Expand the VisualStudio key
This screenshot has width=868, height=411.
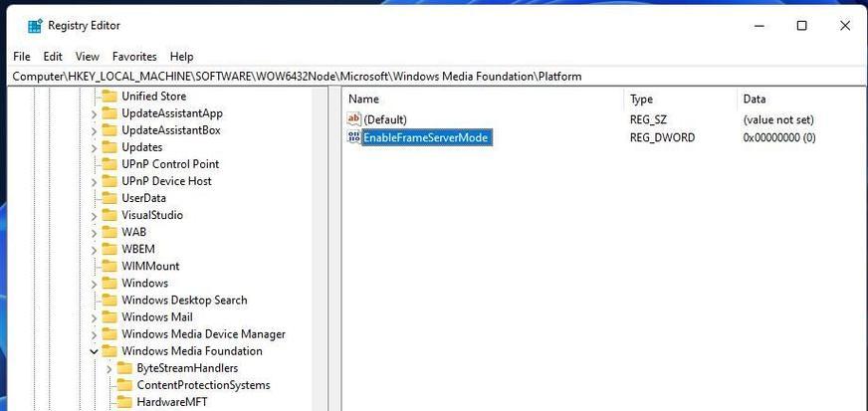tap(95, 216)
